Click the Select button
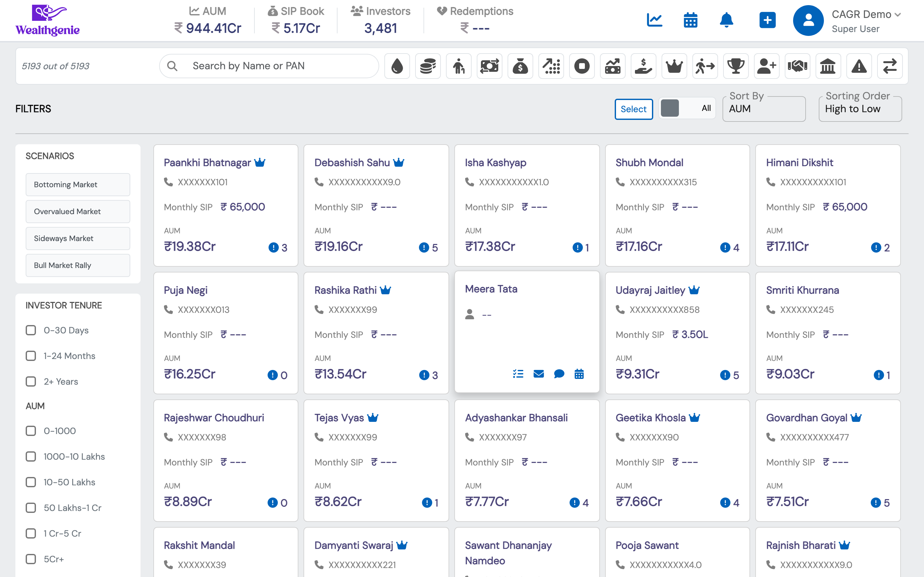 [x=633, y=109]
